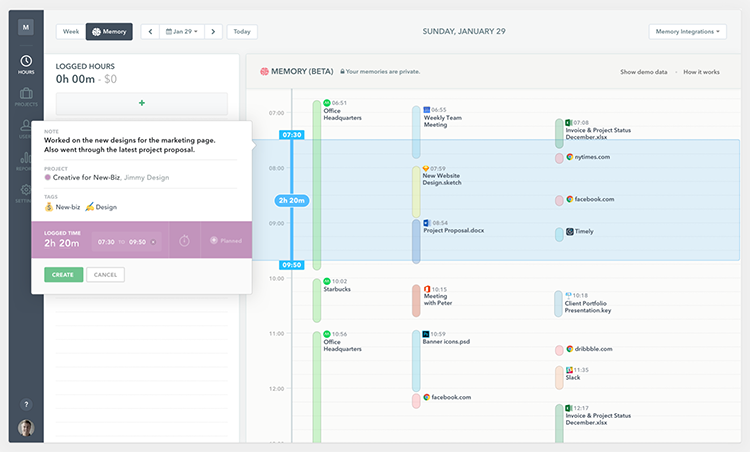
Task: Switch to the Week view tab
Action: tap(71, 32)
